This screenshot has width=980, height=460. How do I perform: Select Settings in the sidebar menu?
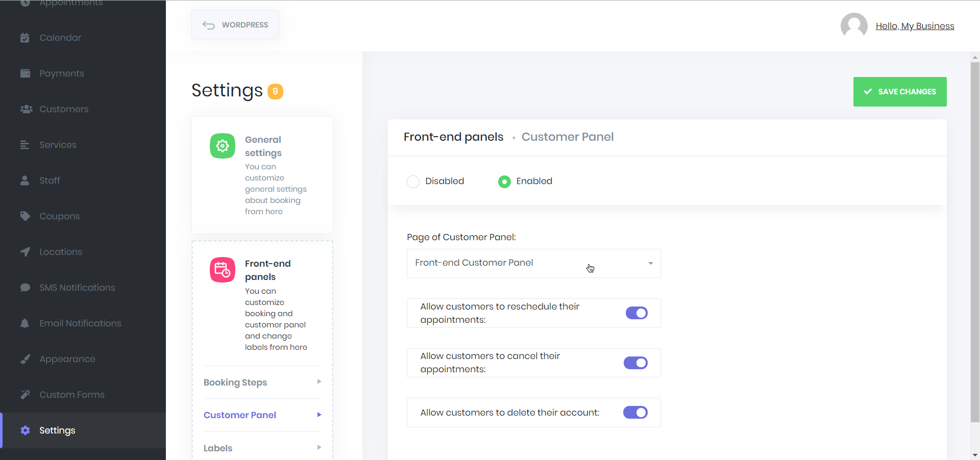pos(57,430)
